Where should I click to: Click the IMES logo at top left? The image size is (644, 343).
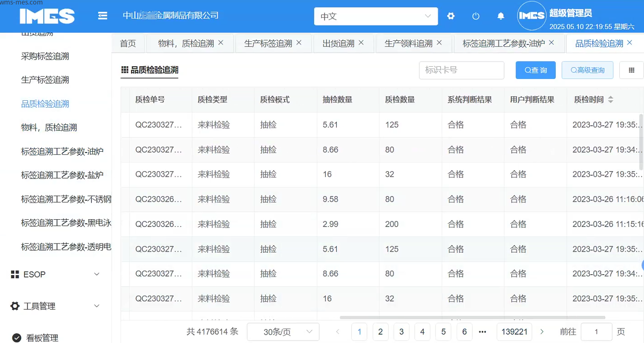tap(47, 16)
